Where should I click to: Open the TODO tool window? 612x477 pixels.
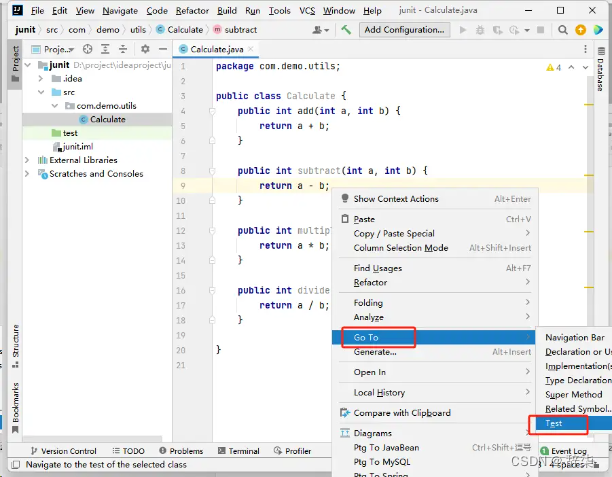(x=128, y=451)
